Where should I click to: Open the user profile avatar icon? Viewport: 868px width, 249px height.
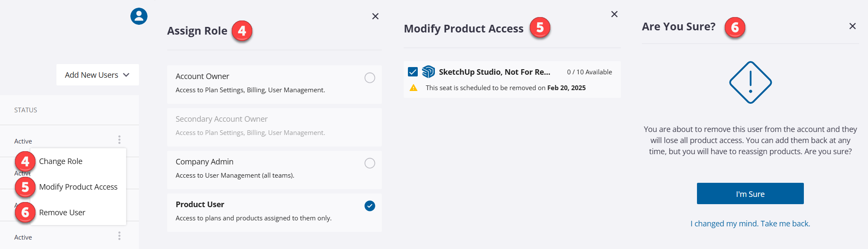(139, 16)
